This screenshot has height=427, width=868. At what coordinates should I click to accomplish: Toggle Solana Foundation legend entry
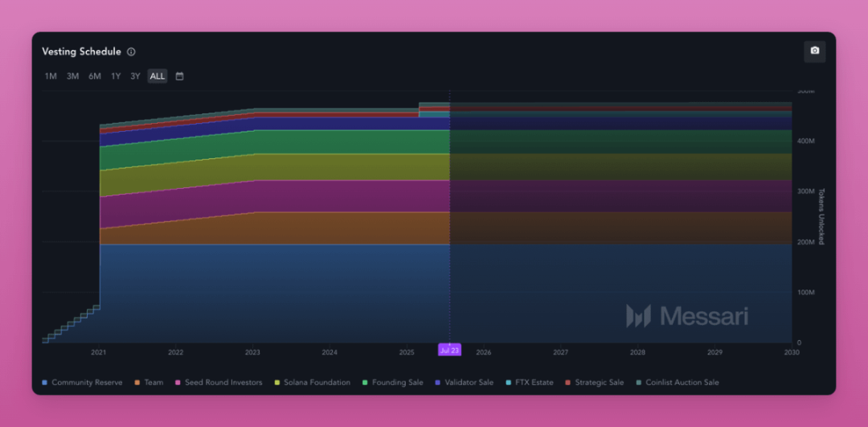(312, 383)
